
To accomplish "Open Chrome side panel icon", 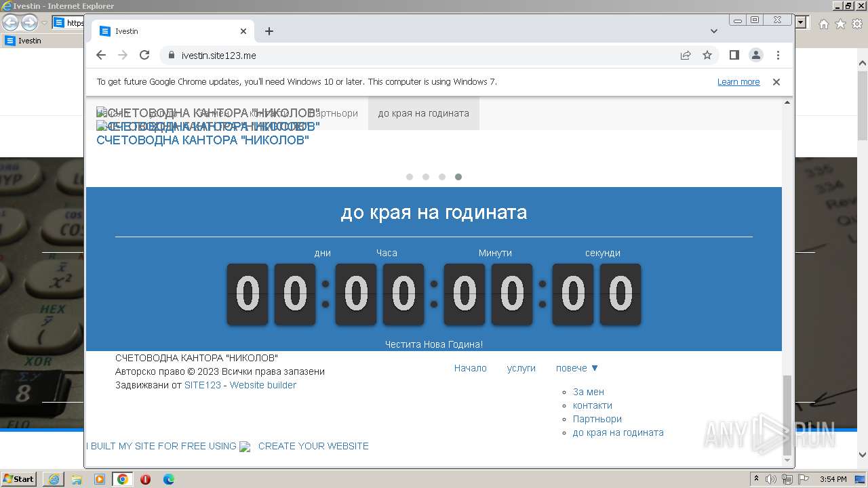I will coord(734,56).
